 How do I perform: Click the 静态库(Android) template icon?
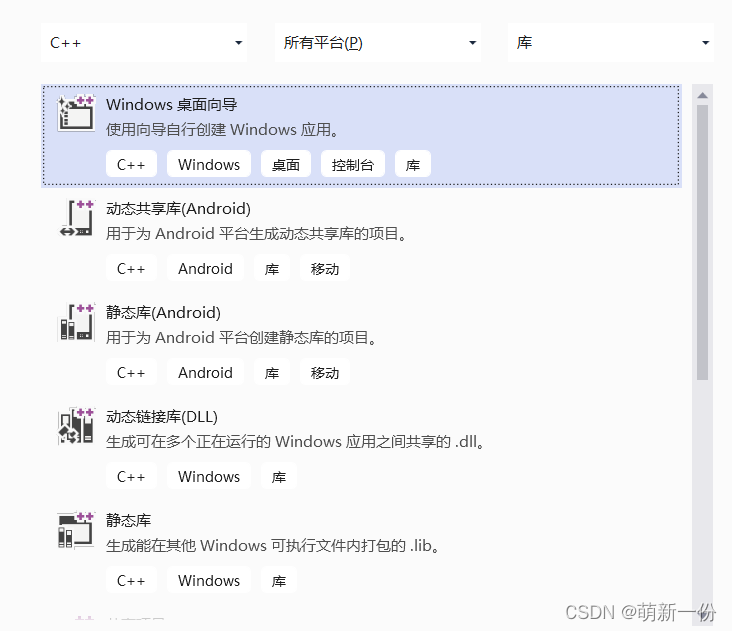76,322
